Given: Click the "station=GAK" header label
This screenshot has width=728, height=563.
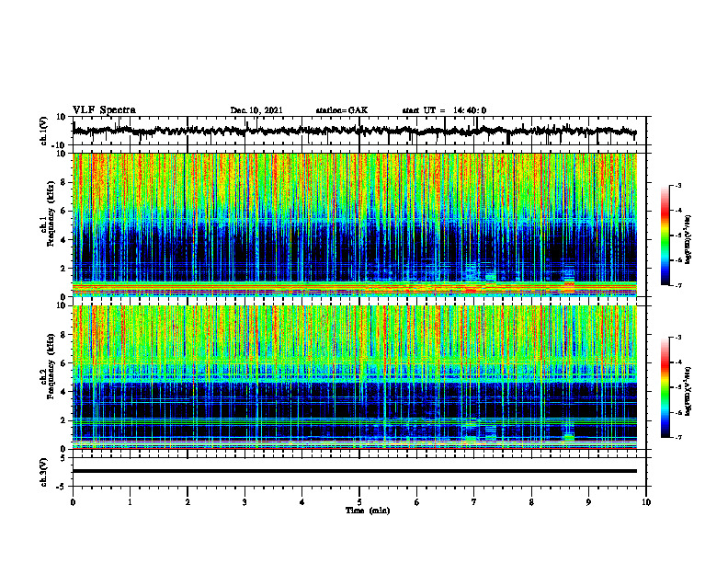Looking at the screenshot, I should [x=342, y=110].
